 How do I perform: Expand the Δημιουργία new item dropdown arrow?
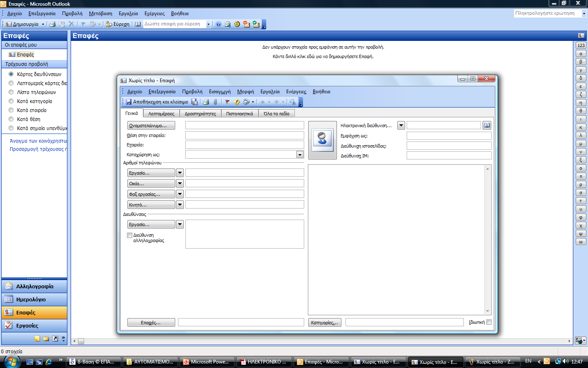coord(43,24)
